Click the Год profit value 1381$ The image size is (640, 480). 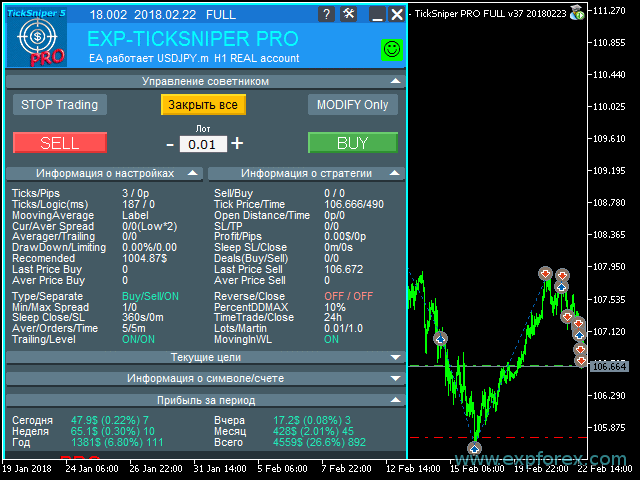click(x=117, y=442)
